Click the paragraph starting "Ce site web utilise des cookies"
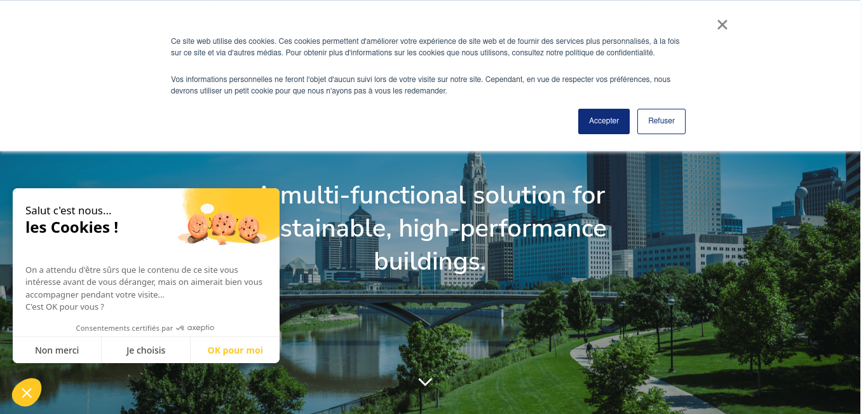The width and height of the screenshot is (868, 414). tap(425, 47)
